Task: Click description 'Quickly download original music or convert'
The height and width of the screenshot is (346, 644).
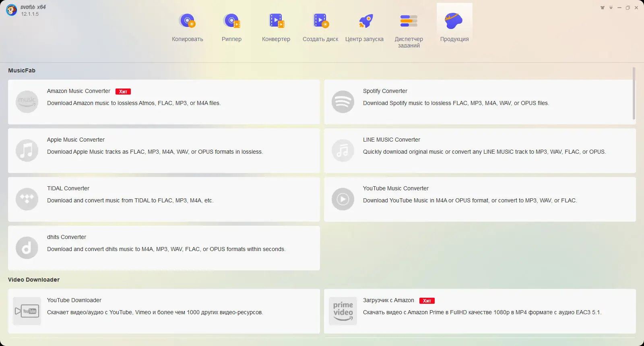Action: (484, 152)
